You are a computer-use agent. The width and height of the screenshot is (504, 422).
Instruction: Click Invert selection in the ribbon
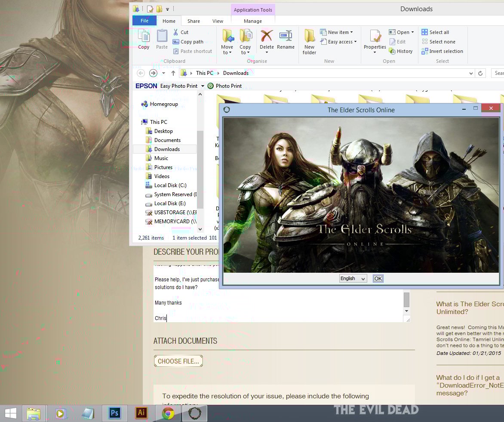tap(442, 51)
